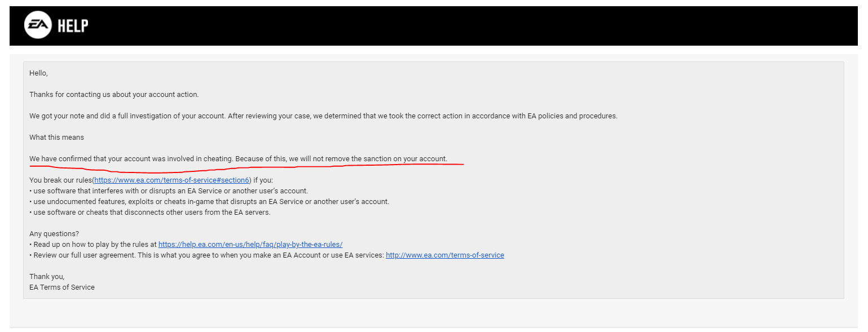Click the "You break our rules" text
The image size is (868, 332).
coord(60,180)
